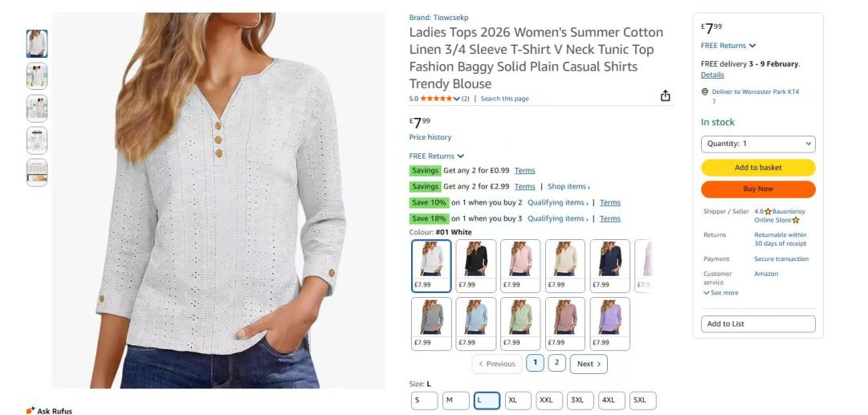Go to colour page 2
This screenshot has height=415, width=868.
[x=556, y=363]
